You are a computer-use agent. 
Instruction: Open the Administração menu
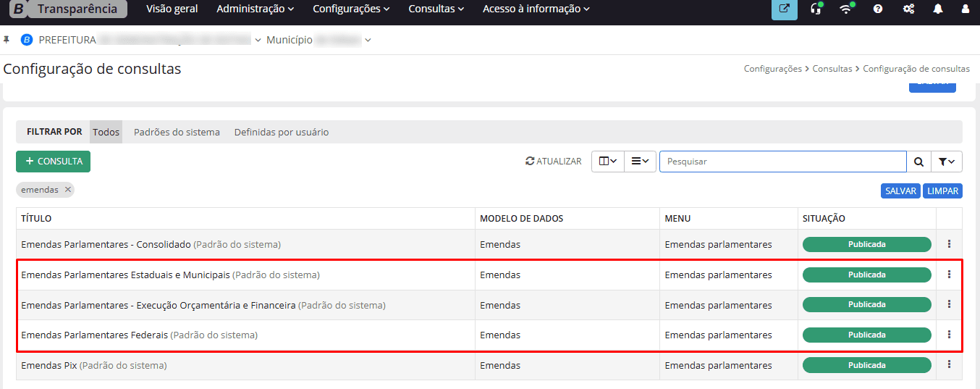[255, 9]
